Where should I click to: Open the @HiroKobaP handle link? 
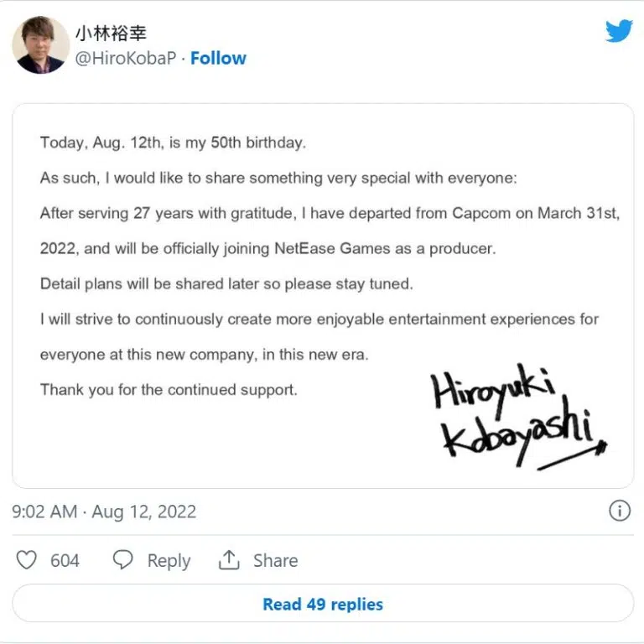[127, 58]
